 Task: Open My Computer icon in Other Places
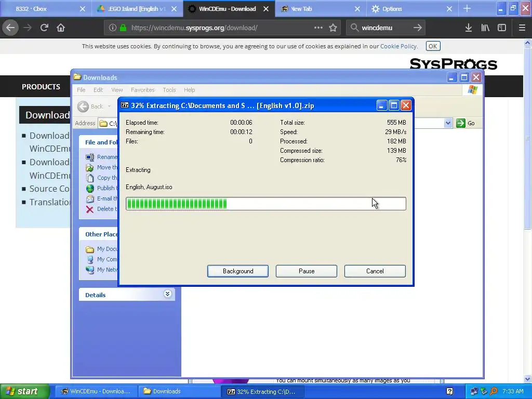89,260
